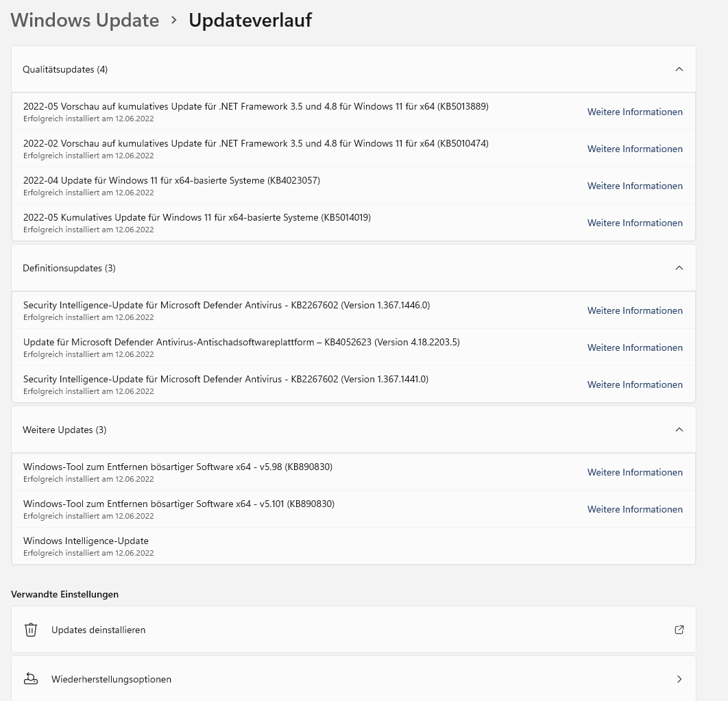Open Weitere Informationen for KB5014019 cumulative update

click(x=635, y=223)
